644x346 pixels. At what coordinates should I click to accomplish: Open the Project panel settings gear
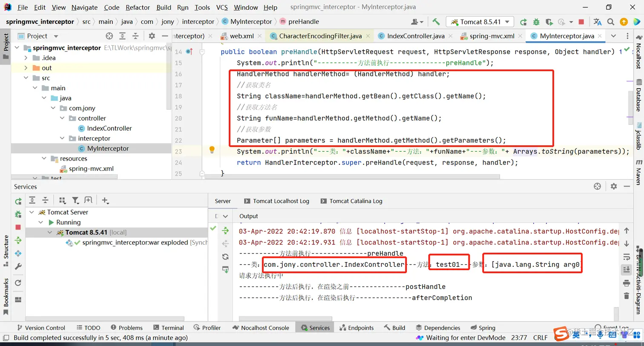coord(152,36)
